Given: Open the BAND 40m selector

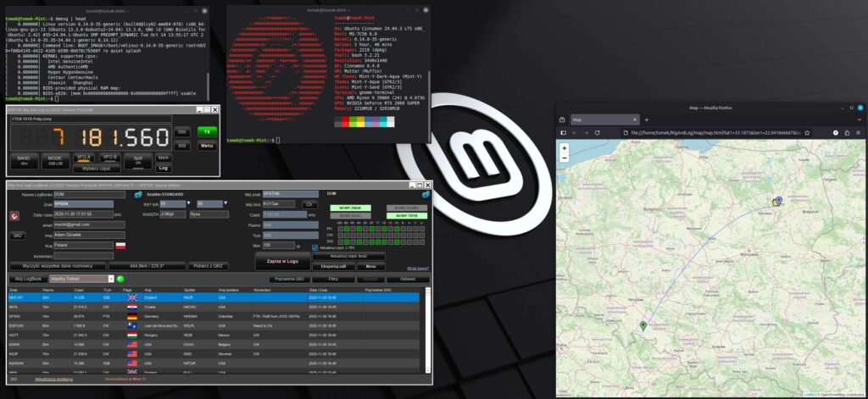Looking at the screenshot, I should [x=24, y=159].
